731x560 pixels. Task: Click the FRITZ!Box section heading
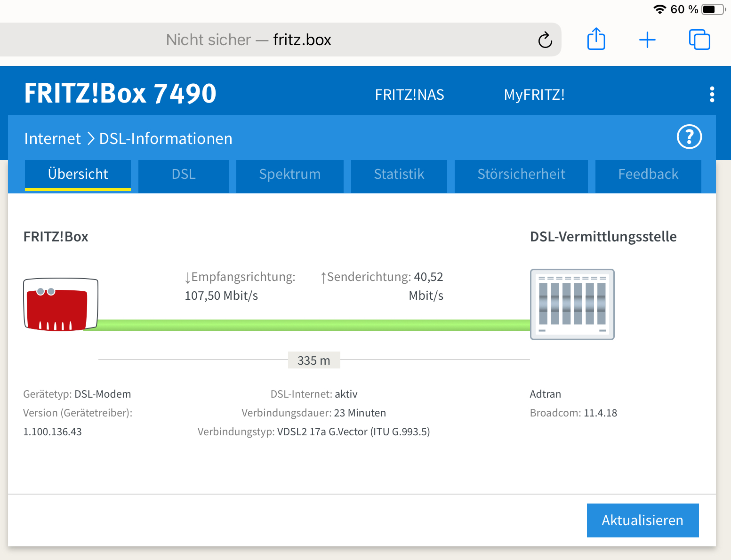point(56,237)
